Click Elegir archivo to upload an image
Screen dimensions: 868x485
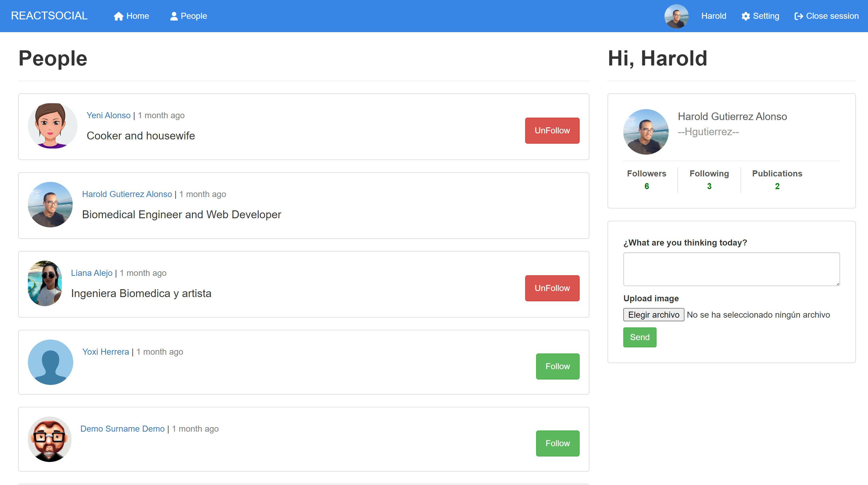click(x=653, y=314)
